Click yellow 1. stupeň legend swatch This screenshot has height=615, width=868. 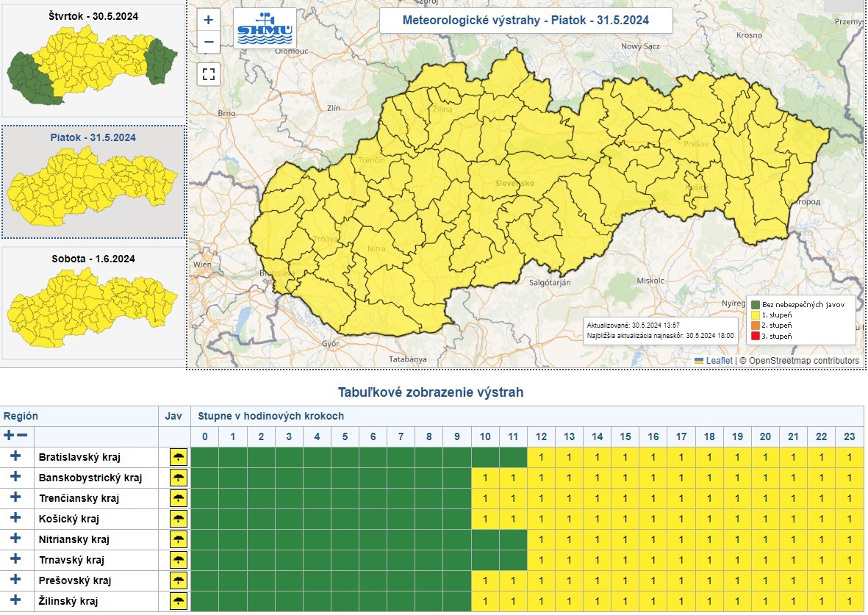click(755, 314)
